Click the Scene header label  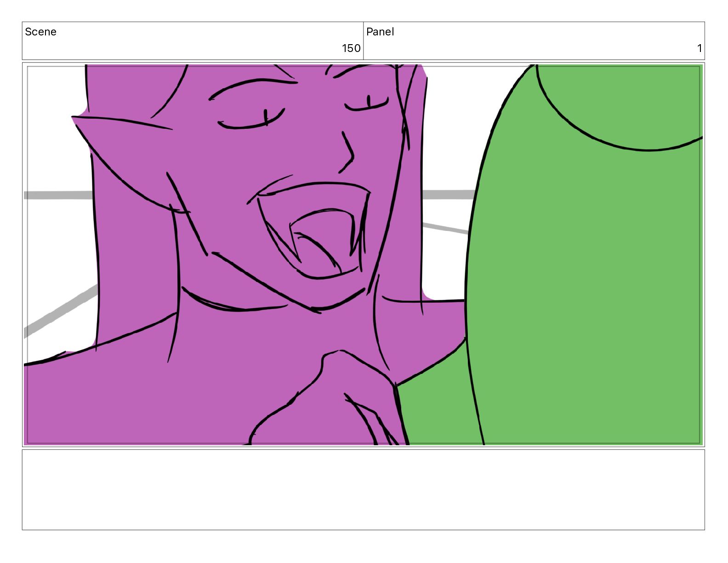pos(41,32)
